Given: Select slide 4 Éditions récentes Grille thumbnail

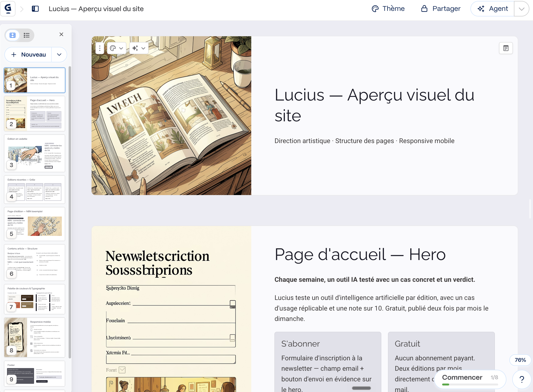Looking at the screenshot, I should coord(35,190).
